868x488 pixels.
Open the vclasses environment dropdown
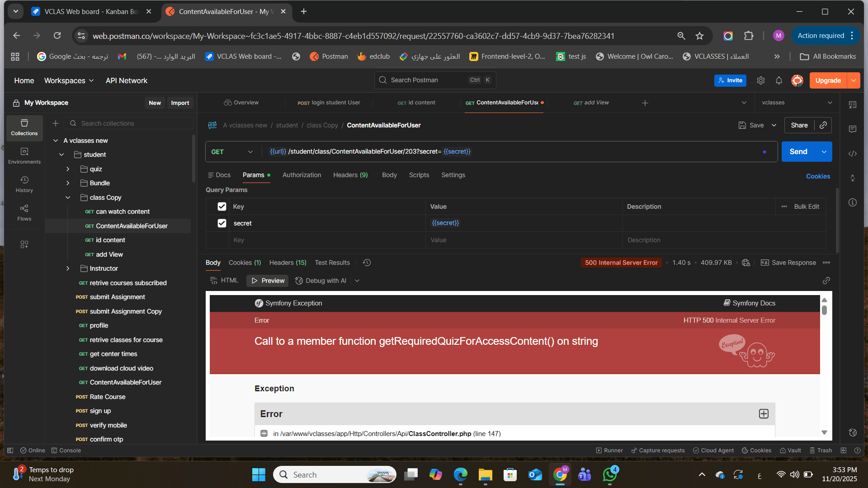pos(797,103)
